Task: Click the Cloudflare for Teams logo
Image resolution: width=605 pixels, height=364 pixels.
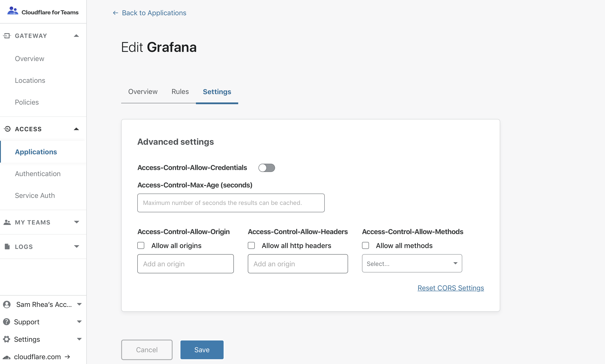Action: pos(13,11)
